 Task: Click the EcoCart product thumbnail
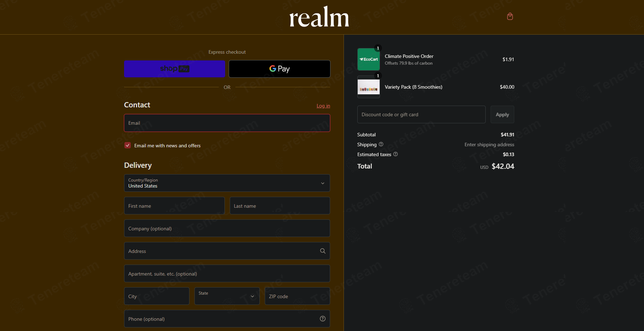coord(368,59)
